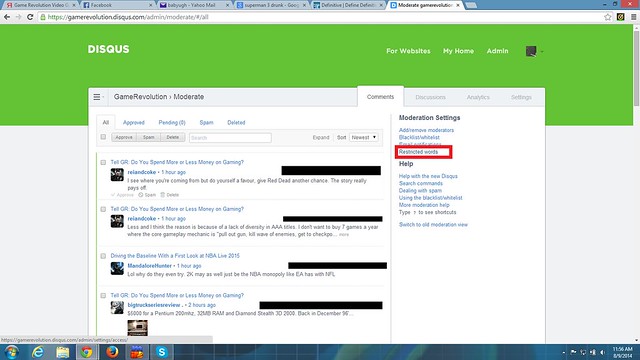
Task: Open Skype from the taskbar
Action: (x=162, y=352)
